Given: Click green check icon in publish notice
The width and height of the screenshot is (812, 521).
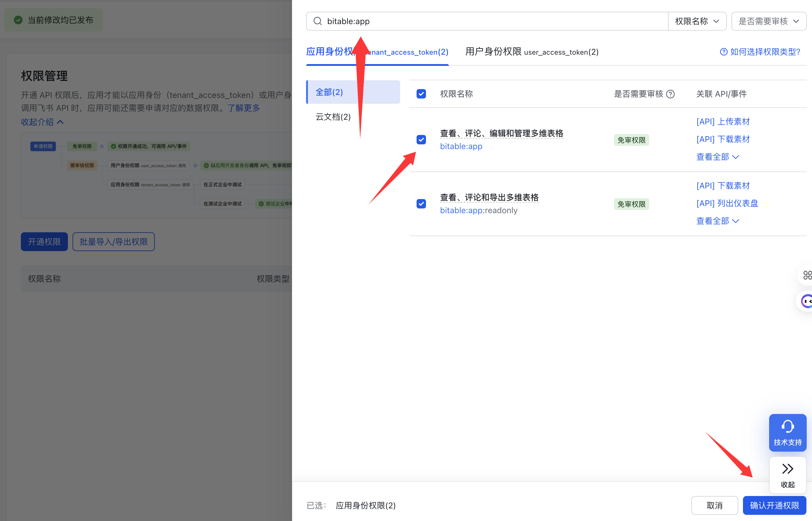Looking at the screenshot, I should 18,20.
